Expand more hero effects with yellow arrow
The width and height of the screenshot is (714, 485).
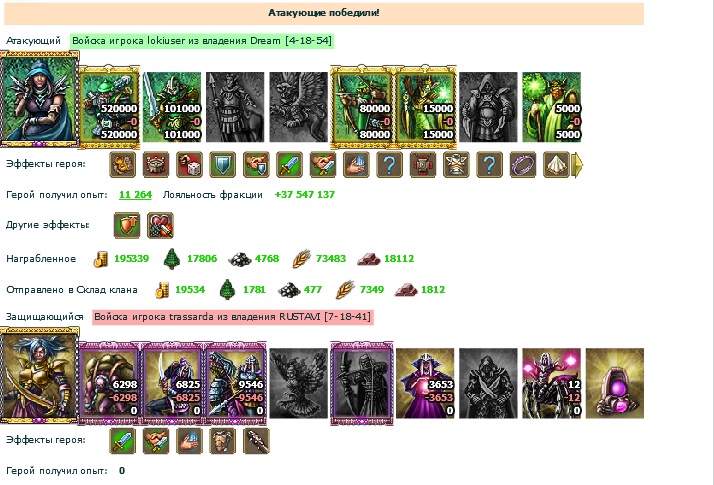tap(577, 165)
